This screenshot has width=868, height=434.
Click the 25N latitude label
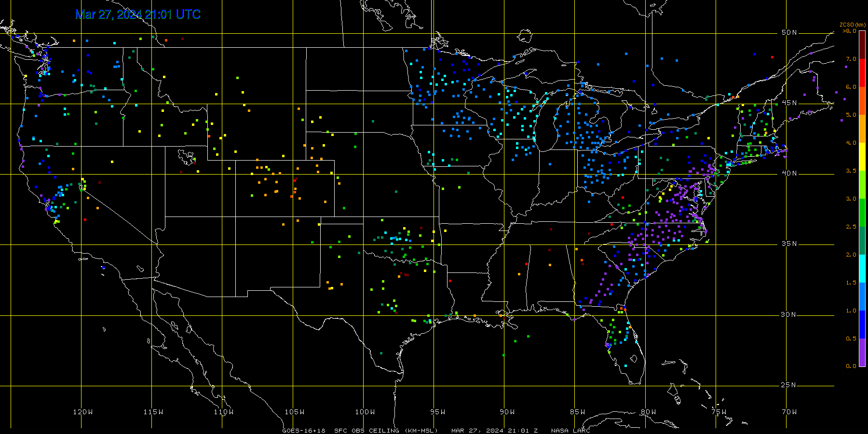[x=789, y=385]
